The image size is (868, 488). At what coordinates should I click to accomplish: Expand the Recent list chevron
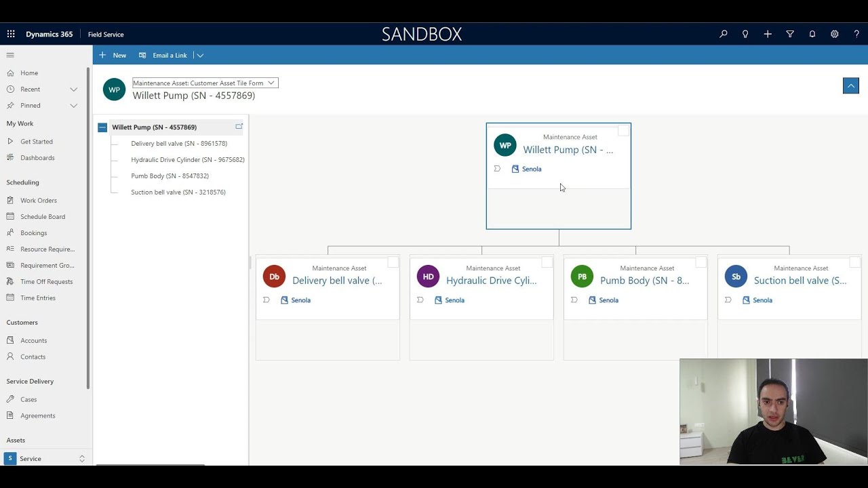click(x=73, y=89)
